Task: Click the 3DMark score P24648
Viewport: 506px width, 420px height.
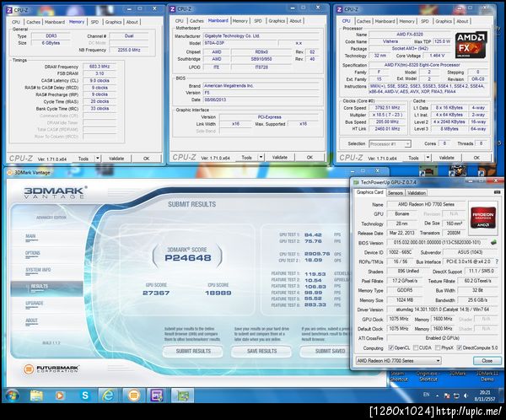Action: click(188, 257)
